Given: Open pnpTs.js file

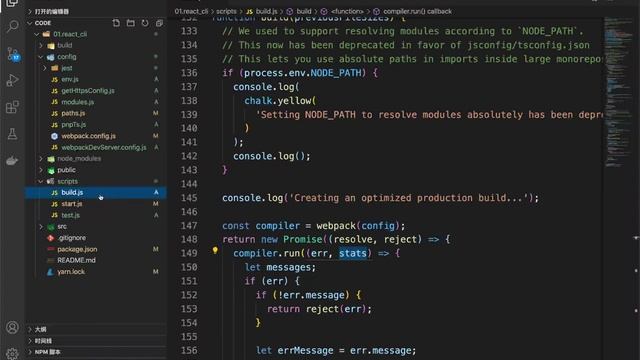Looking at the screenshot, I should pyautogui.click(x=96, y=124).
